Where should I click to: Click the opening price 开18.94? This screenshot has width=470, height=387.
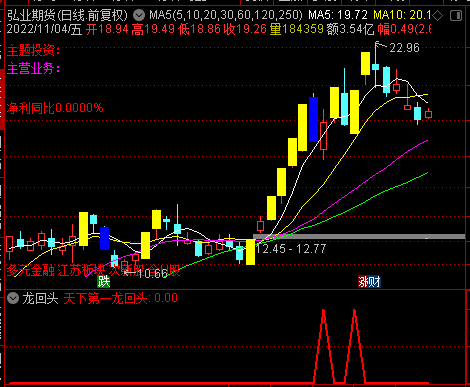[x=107, y=29]
